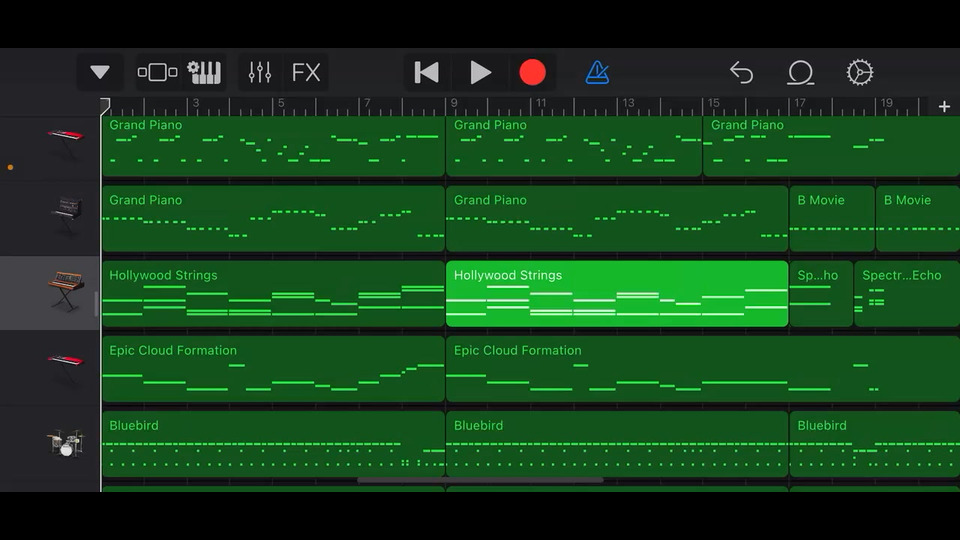The image size is (960, 540).
Task: Select the Spectr...Echo region
Action: [x=907, y=294]
